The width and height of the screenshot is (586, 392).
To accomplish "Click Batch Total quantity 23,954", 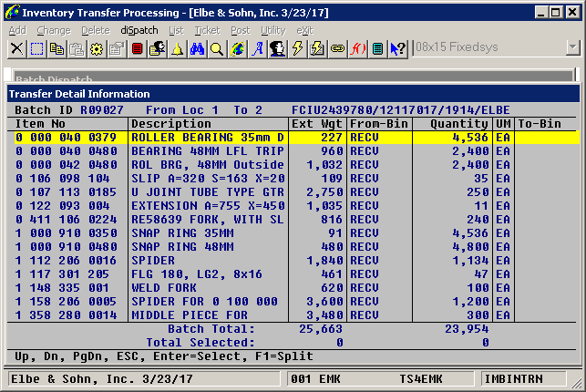I will 467,329.
